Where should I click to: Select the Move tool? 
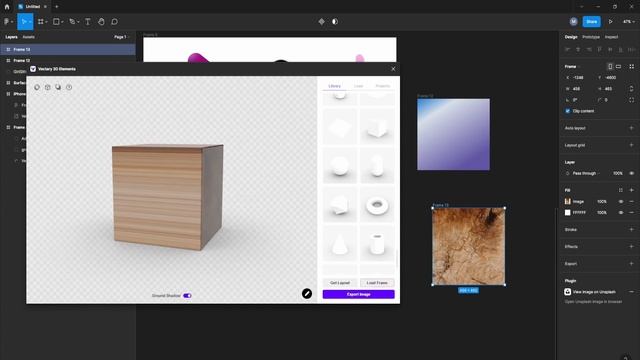point(24,22)
